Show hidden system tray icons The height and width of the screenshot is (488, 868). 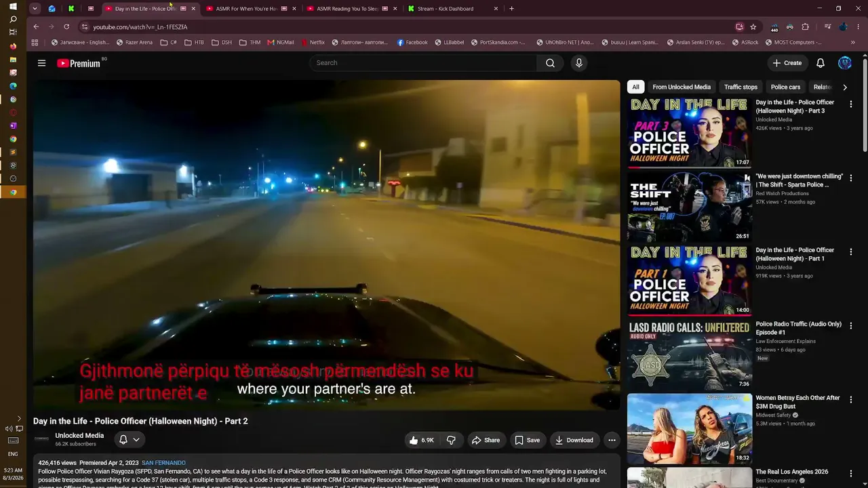pos(18,419)
